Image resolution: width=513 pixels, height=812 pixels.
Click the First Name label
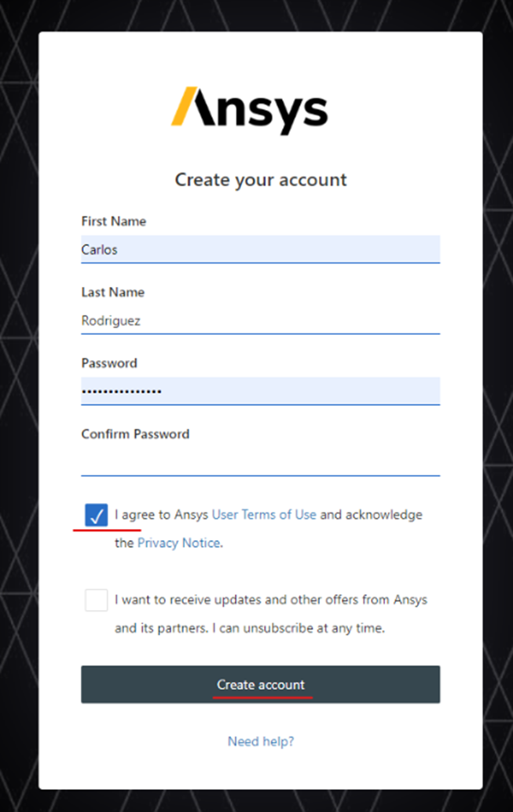click(x=113, y=222)
